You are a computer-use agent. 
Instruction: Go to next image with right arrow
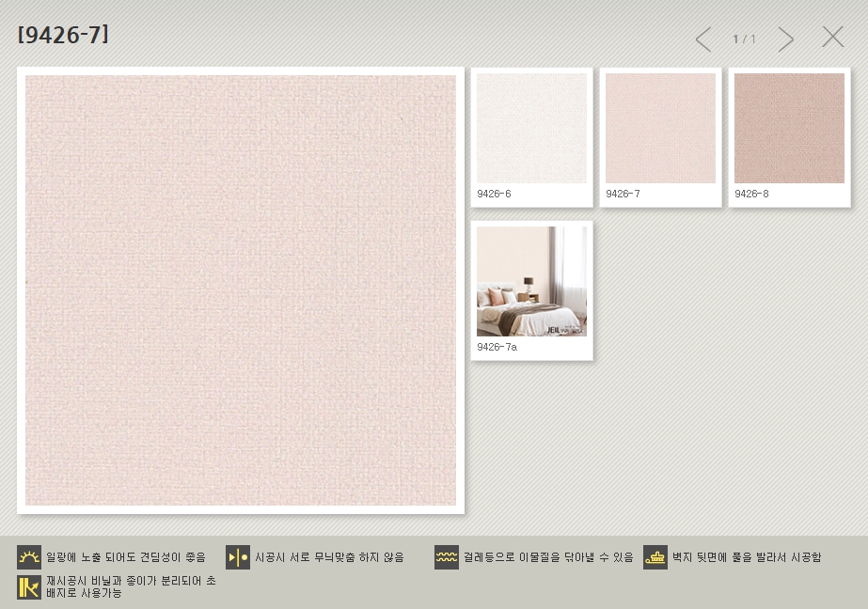pos(786,39)
